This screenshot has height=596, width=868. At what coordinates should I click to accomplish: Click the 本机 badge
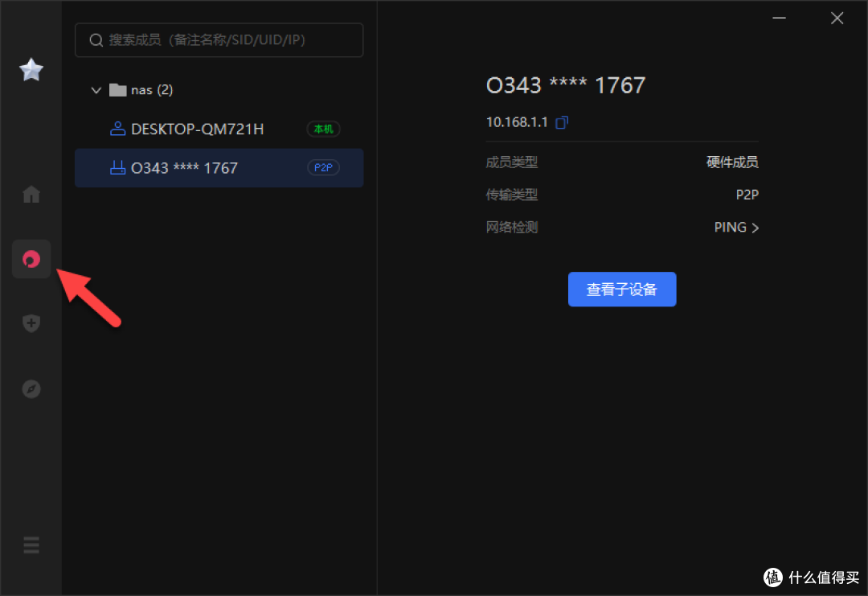coord(323,129)
